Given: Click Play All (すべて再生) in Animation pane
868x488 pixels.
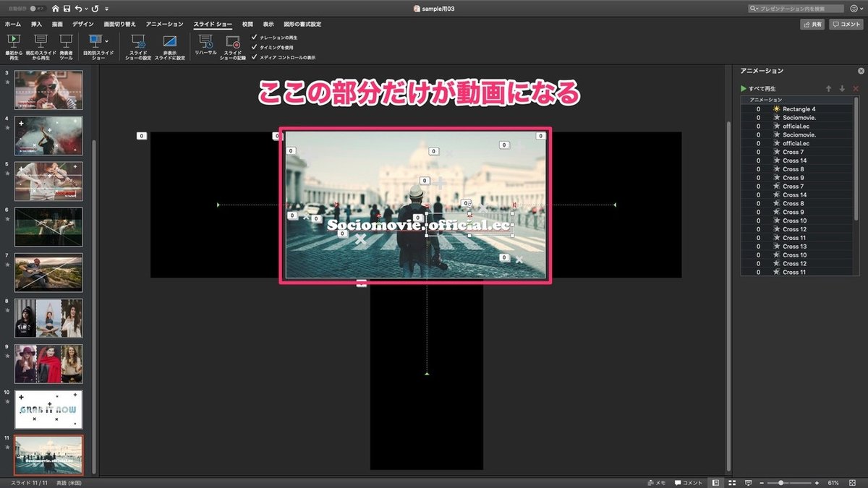Looking at the screenshot, I should [758, 88].
